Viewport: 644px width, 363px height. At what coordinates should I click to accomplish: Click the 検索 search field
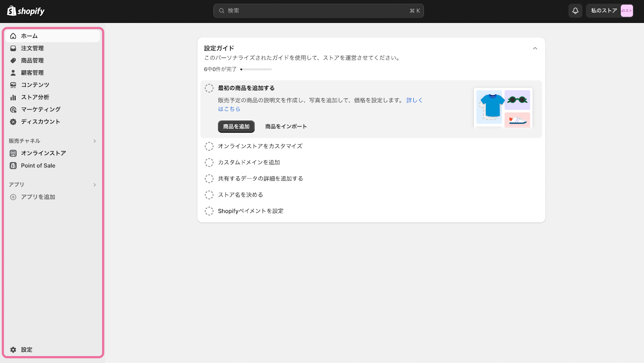[318, 11]
